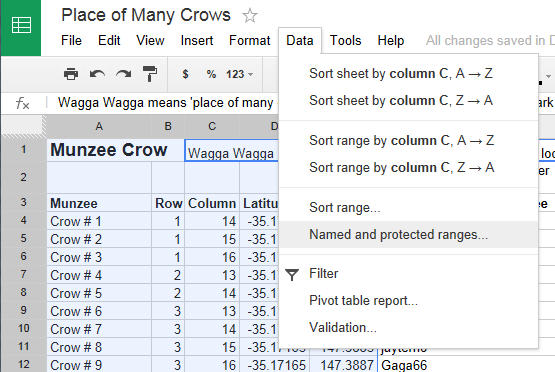The image size is (555, 372).
Task: Click the All changes saved status link
Action: 490,40
